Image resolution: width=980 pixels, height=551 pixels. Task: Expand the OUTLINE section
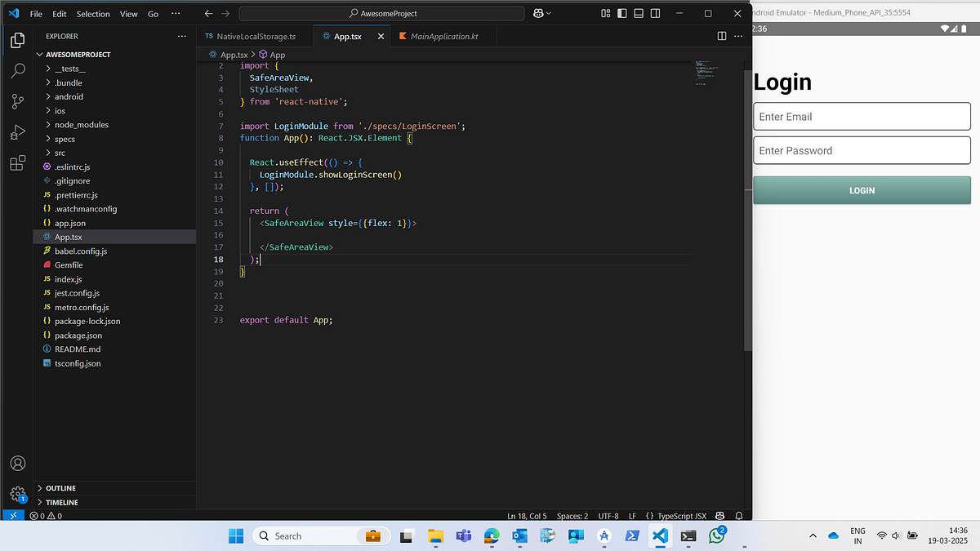click(58, 487)
